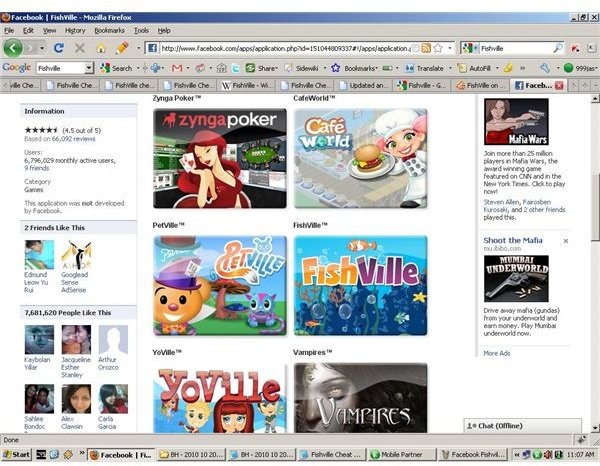Click Translate in the Google toolbar
Viewport: 600px width, 466px height.
(424, 68)
